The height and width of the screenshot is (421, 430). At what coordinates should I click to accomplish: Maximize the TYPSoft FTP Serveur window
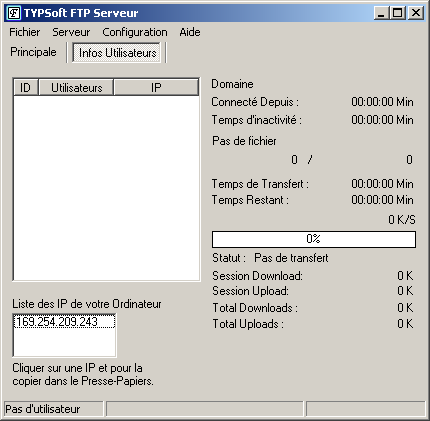coord(397,13)
